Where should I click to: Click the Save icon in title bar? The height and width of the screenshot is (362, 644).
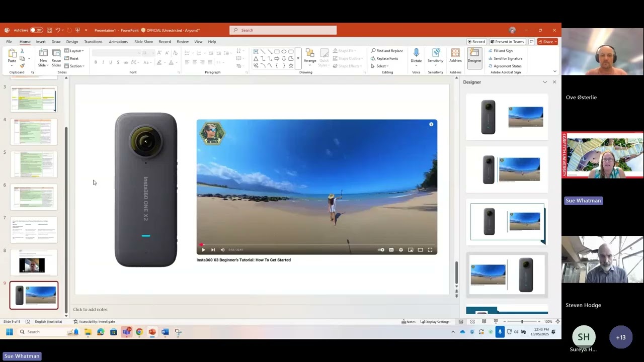click(x=49, y=30)
